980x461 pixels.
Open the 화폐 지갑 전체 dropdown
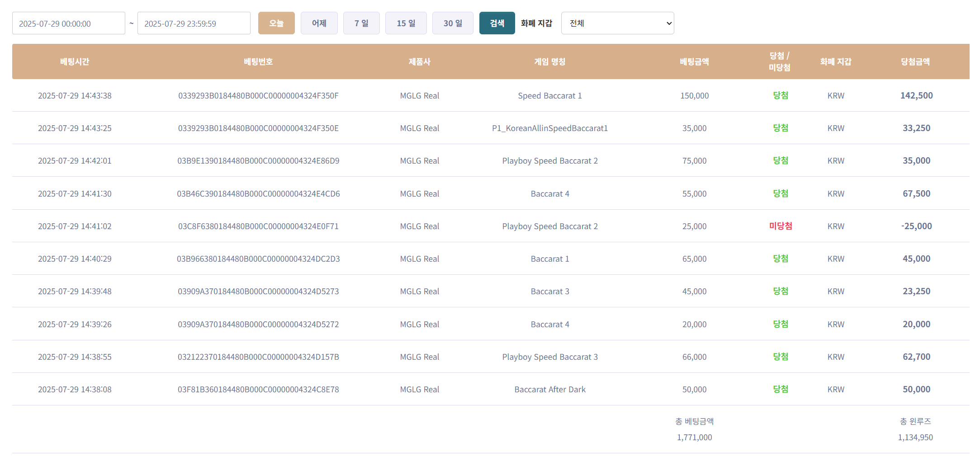click(x=617, y=23)
